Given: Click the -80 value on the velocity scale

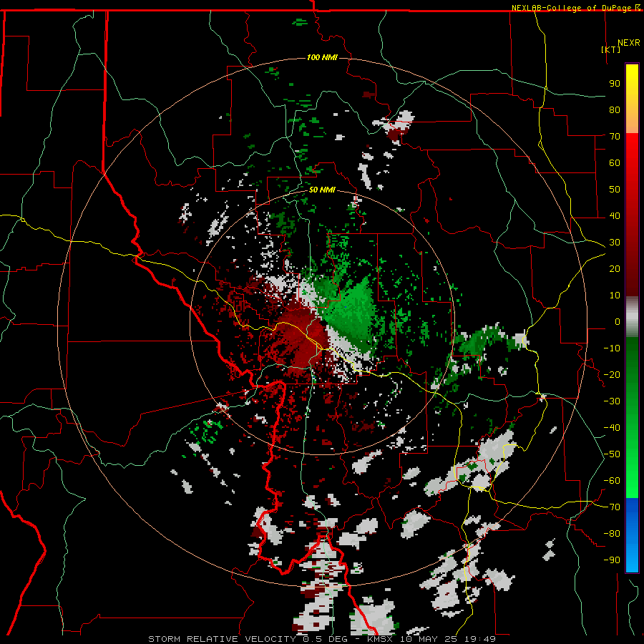Looking at the screenshot, I should pyautogui.click(x=612, y=534).
